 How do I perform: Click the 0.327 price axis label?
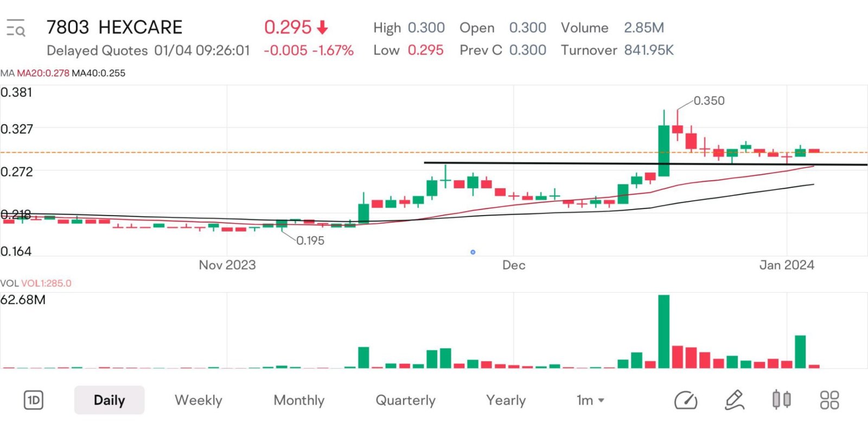point(17,129)
